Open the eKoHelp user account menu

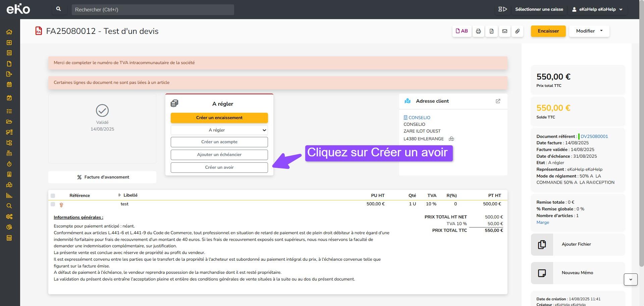coord(597,9)
